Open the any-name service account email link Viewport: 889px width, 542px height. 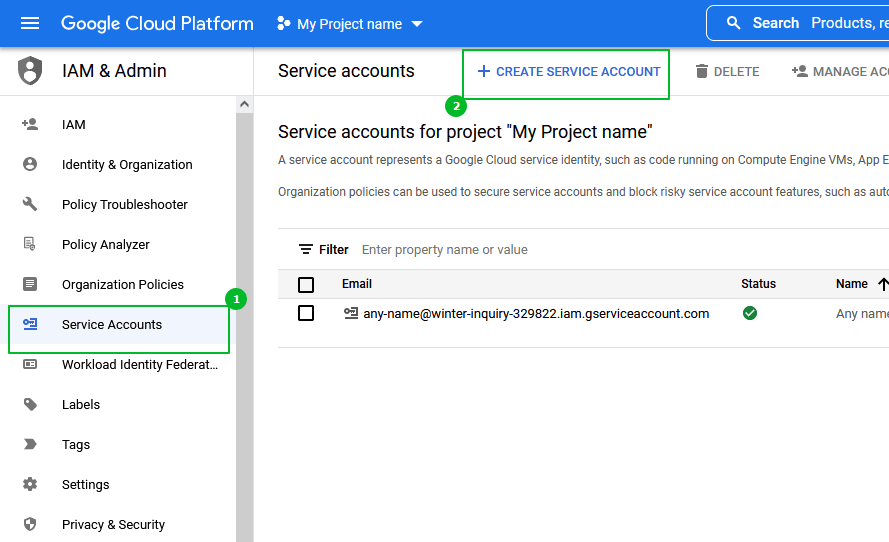pyautogui.click(x=536, y=314)
